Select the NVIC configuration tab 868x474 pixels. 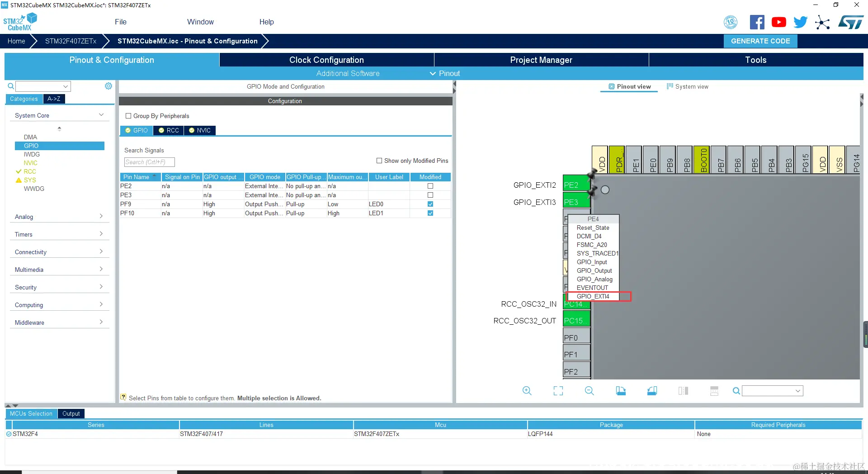[200, 130]
